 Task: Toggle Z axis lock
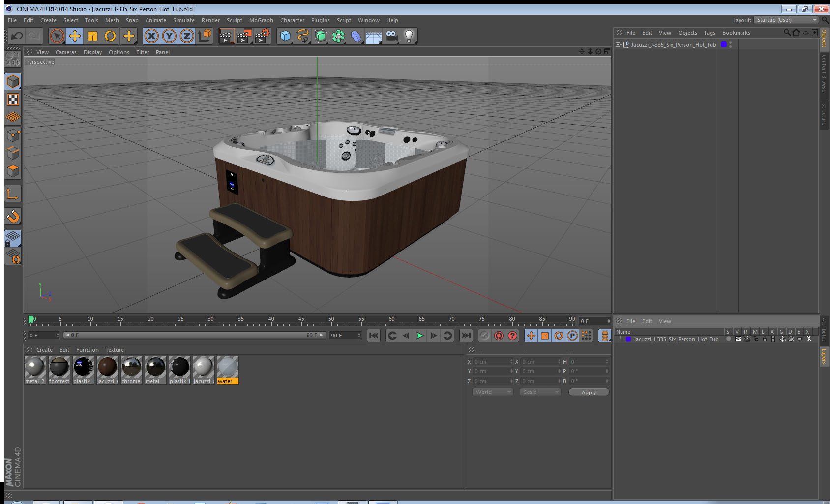click(x=187, y=36)
